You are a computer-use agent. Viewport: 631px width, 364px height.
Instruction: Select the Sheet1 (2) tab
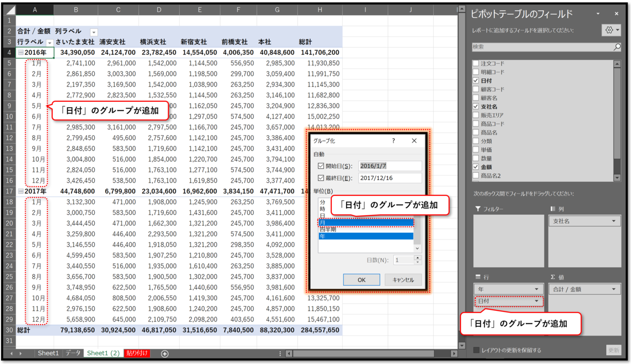click(x=104, y=353)
